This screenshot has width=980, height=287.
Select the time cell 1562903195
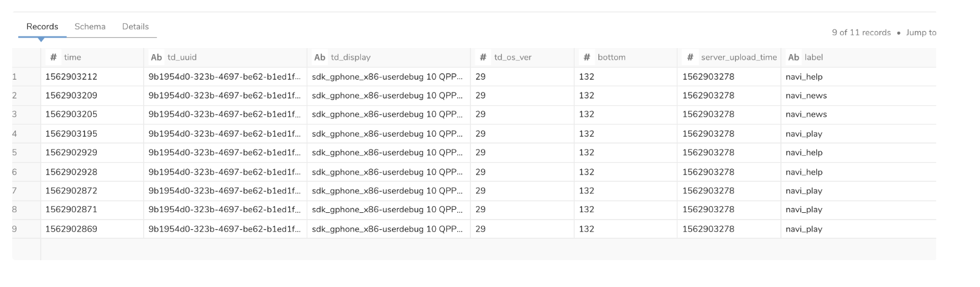[x=71, y=134]
